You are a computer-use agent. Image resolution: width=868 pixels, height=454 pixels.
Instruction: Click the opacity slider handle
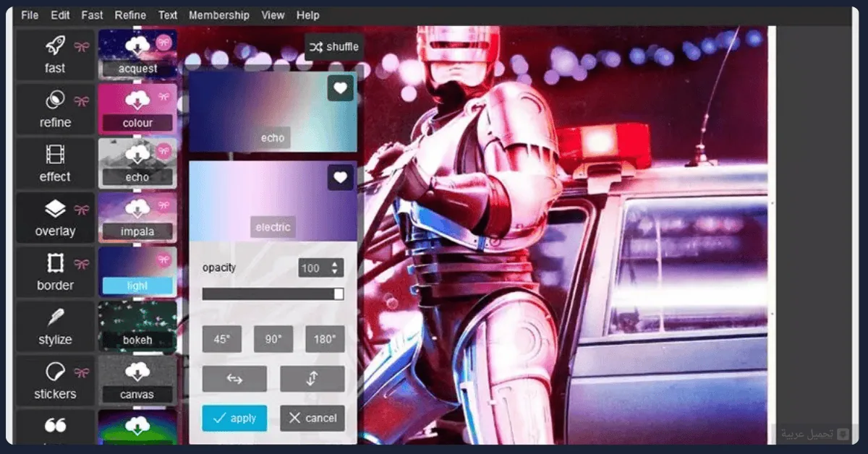tap(339, 294)
